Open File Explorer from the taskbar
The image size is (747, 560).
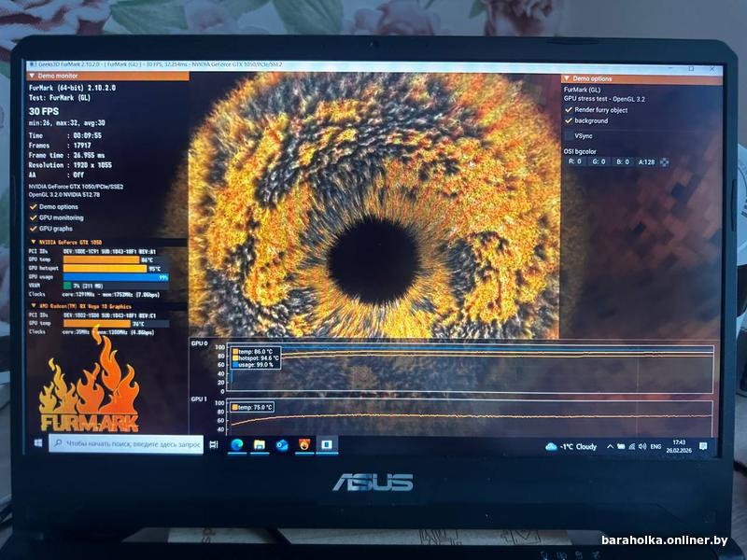coord(260,445)
